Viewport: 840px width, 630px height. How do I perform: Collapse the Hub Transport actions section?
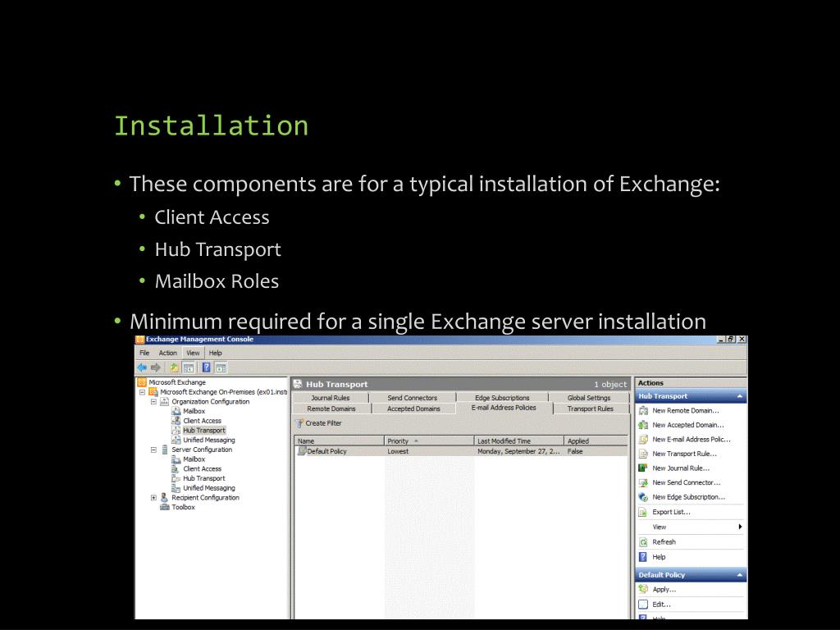click(x=740, y=396)
